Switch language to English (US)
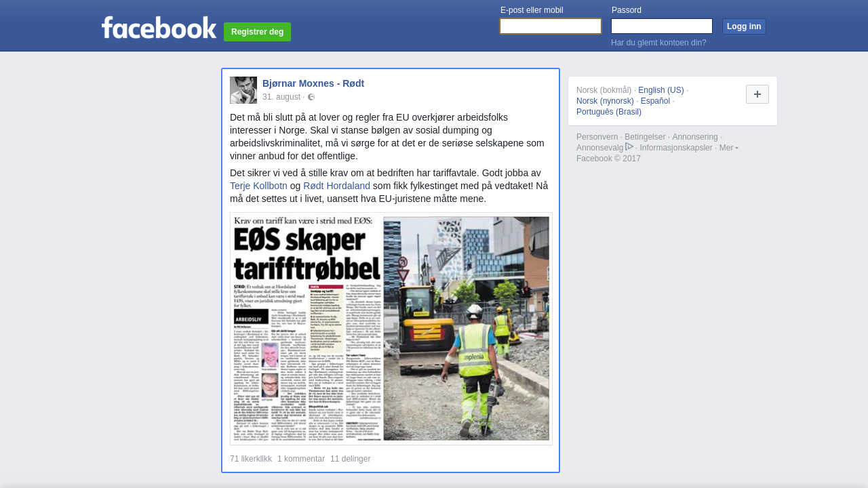The image size is (868, 488). [x=660, y=90]
